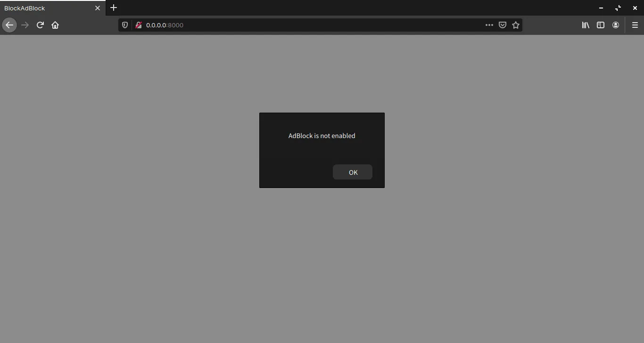Click the "AdBlock is not enabled" message text
644x343 pixels.
322,136
